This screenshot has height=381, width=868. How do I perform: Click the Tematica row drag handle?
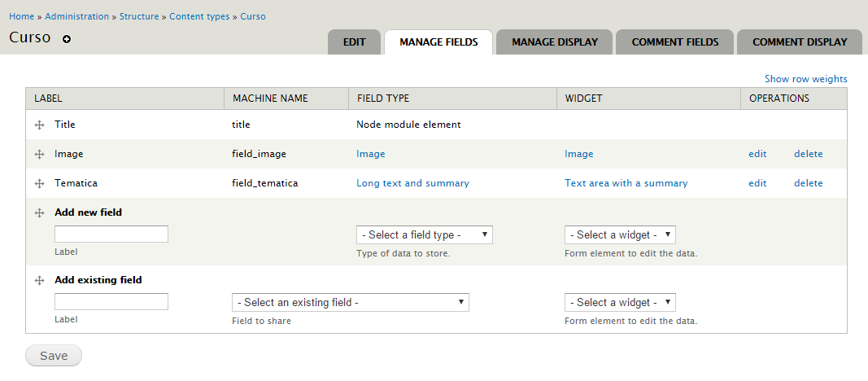(x=39, y=184)
